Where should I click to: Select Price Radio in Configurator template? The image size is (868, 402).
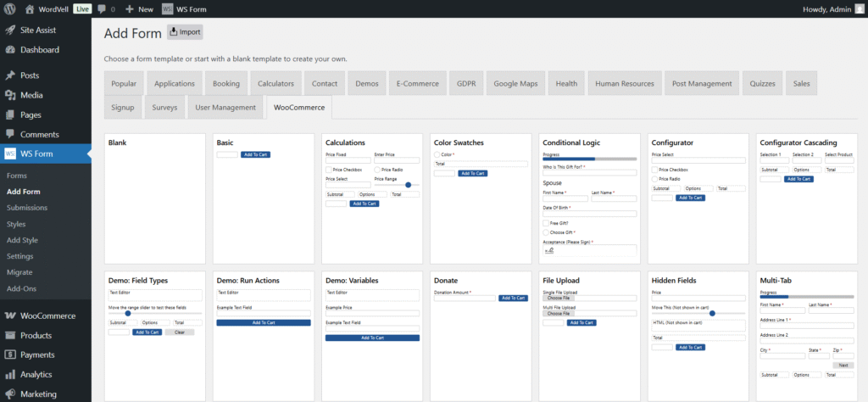click(x=654, y=179)
